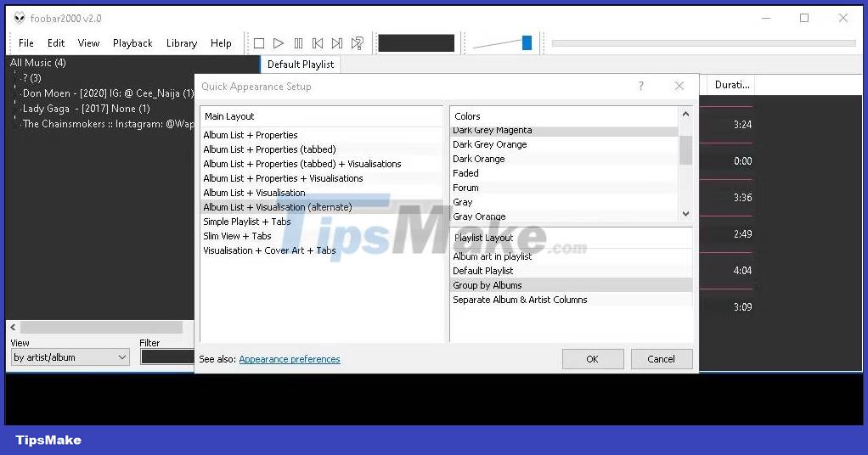
Task: Open the Playback menu
Action: [132, 43]
